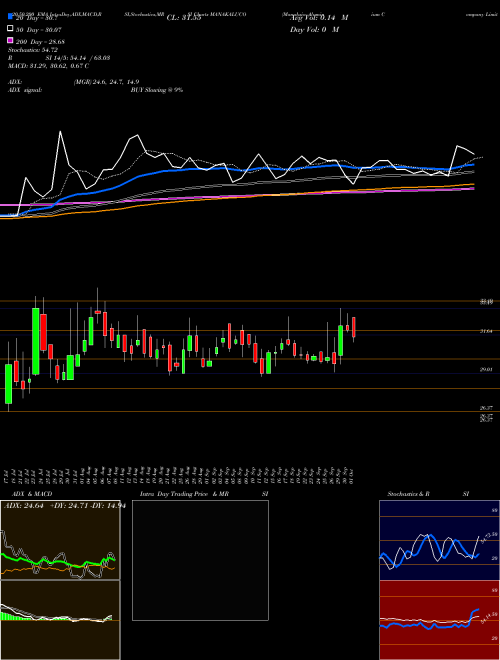Image resolution: width=500 pixels, height=660 pixels.
Task: Click the MACD histogram sub-chart
Action: 60,620
